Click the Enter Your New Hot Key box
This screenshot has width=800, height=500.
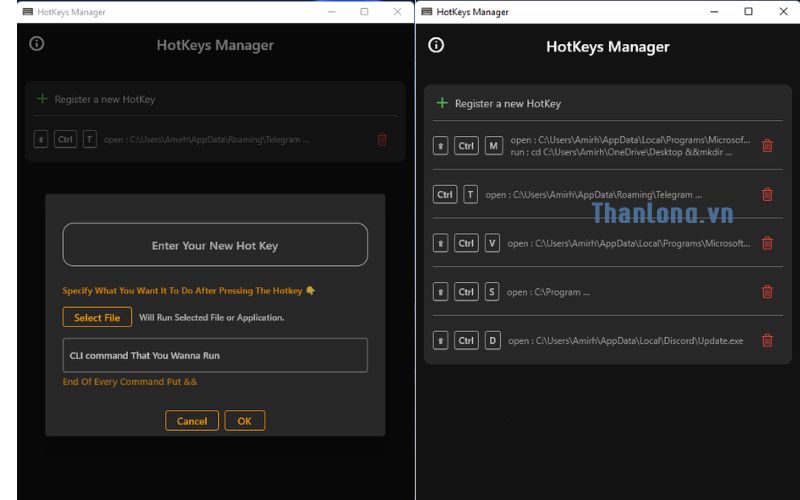pos(215,245)
